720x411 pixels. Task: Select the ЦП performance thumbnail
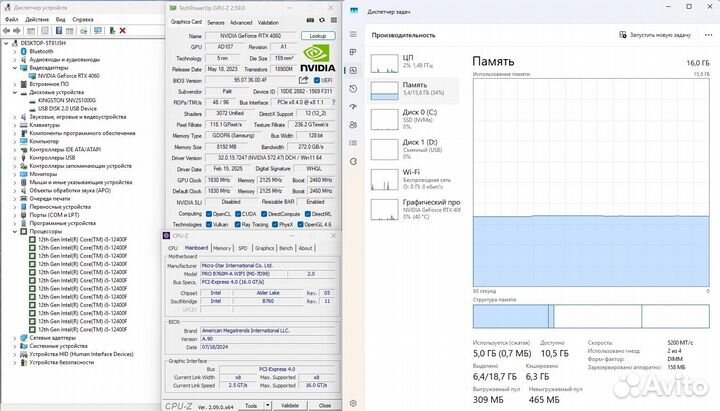coord(384,63)
